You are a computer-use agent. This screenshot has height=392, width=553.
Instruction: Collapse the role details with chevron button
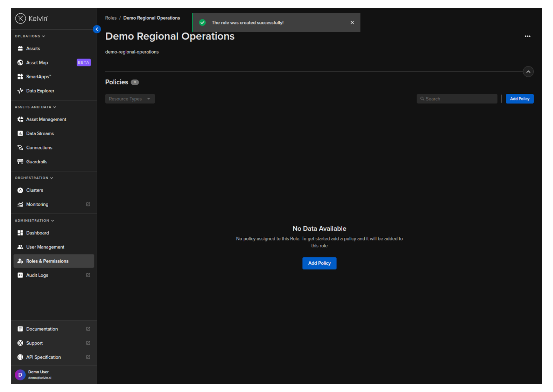[x=528, y=72]
